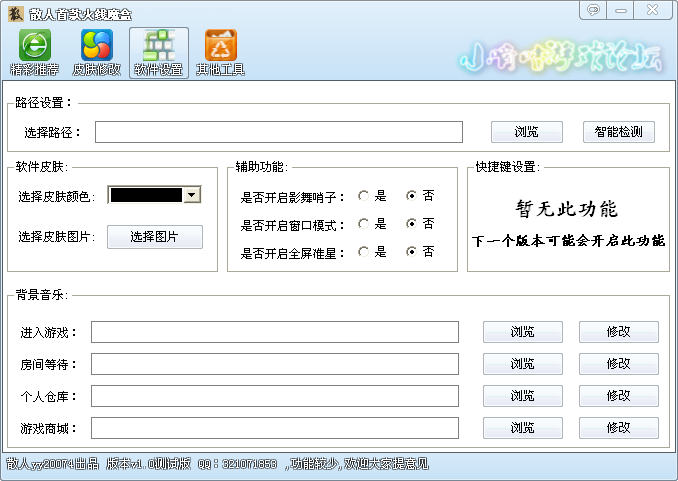Click the 选择路径 input field
Image resolution: width=678 pixels, height=481 pixels.
pyautogui.click(x=279, y=132)
